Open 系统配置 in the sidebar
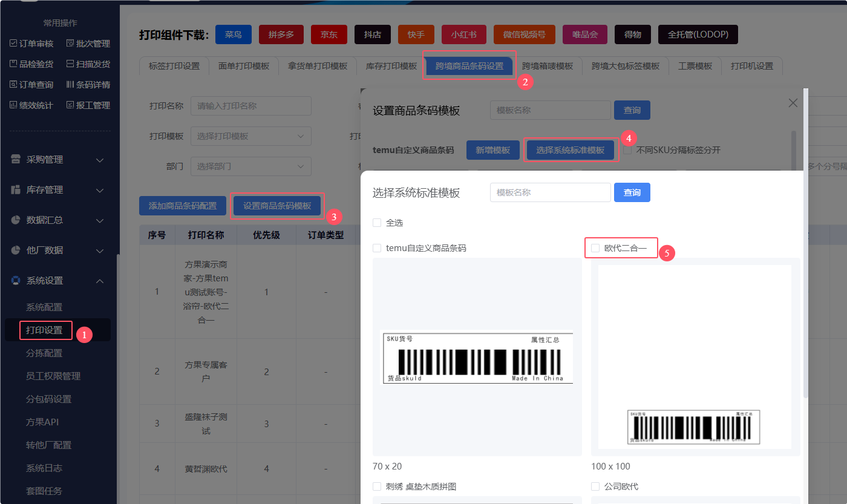Screen dimensions: 847x504 click(x=44, y=307)
